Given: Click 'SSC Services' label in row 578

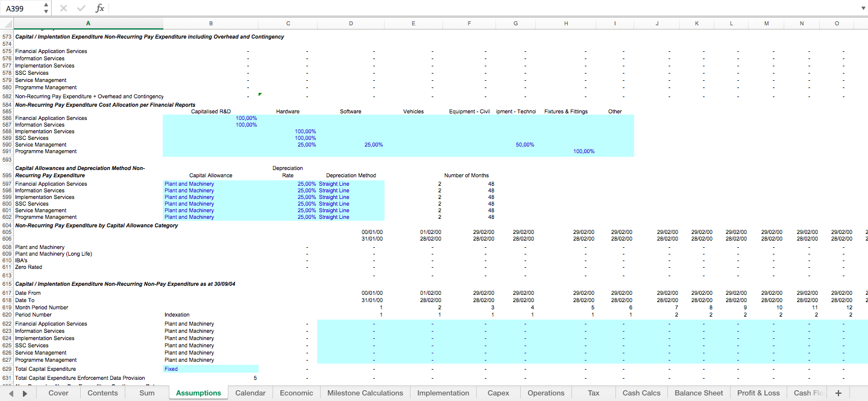Looking at the screenshot, I should click(32, 73).
